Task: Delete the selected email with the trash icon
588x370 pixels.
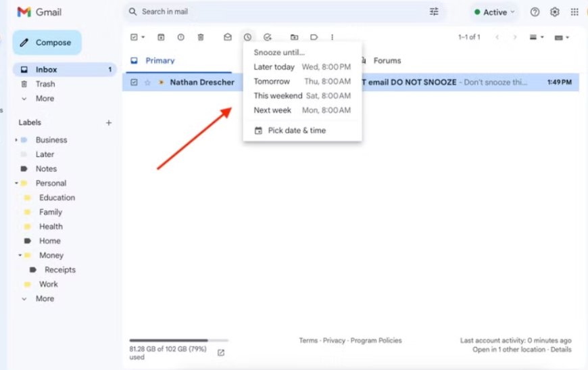Action: tap(201, 37)
